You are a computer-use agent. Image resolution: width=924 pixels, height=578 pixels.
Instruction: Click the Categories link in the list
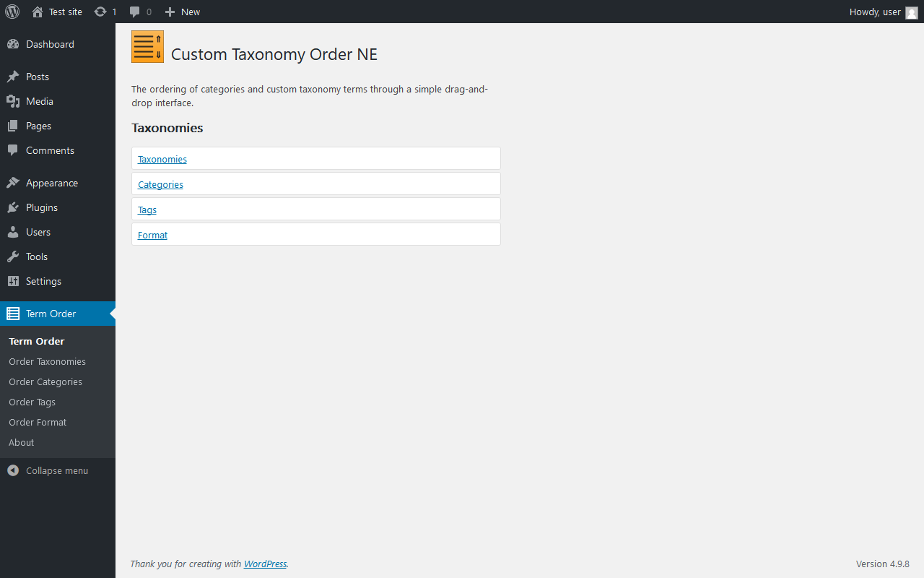[x=160, y=184]
